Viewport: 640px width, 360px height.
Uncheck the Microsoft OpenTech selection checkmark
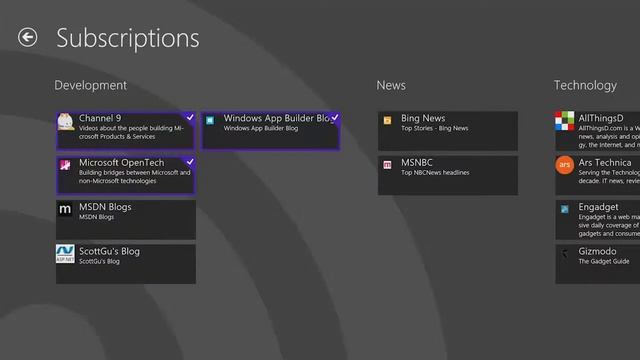click(x=190, y=162)
